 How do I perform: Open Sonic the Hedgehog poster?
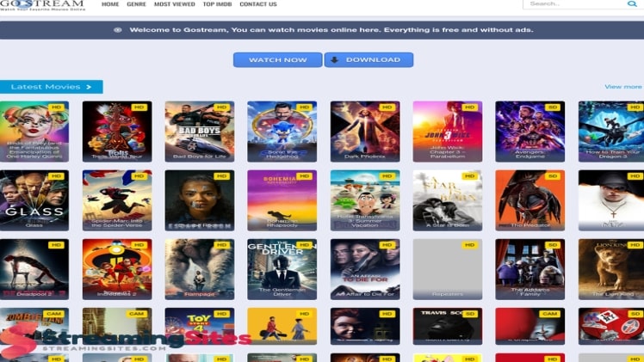(x=282, y=132)
